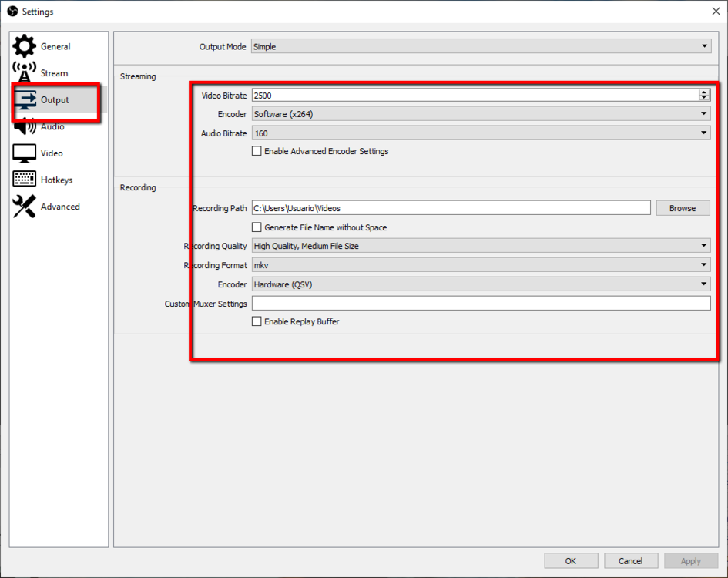This screenshot has height=578, width=728.
Task: Enable Replay Buffer checkbox
Action: click(257, 322)
